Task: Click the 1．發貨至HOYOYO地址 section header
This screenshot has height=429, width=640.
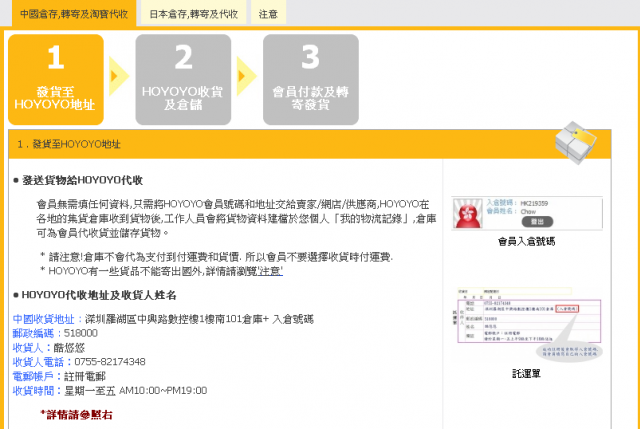Action: click(309, 144)
